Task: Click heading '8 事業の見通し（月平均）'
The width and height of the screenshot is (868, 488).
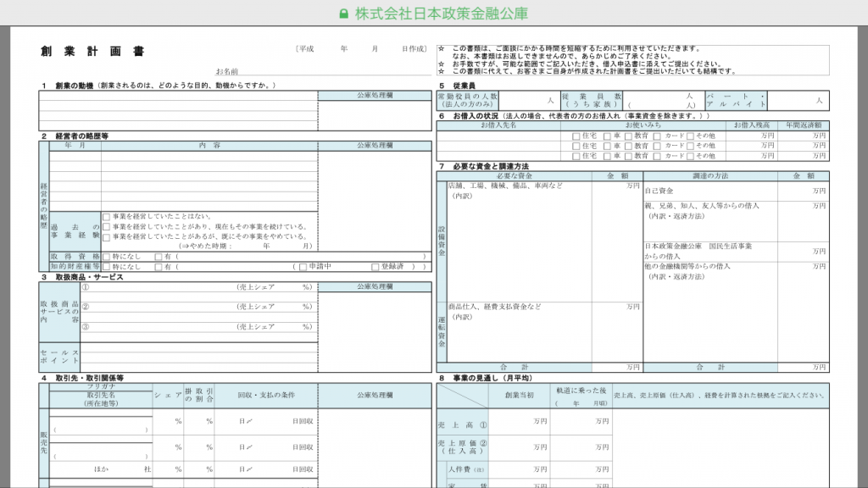Action: tap(486, 379)
